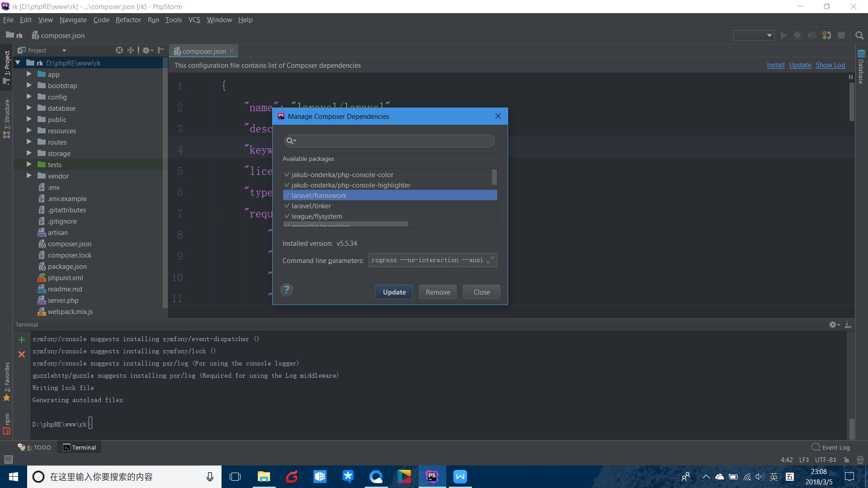Open the VCS menu
The width and height of the screenshot is (868, 488).
click(194, 20)
